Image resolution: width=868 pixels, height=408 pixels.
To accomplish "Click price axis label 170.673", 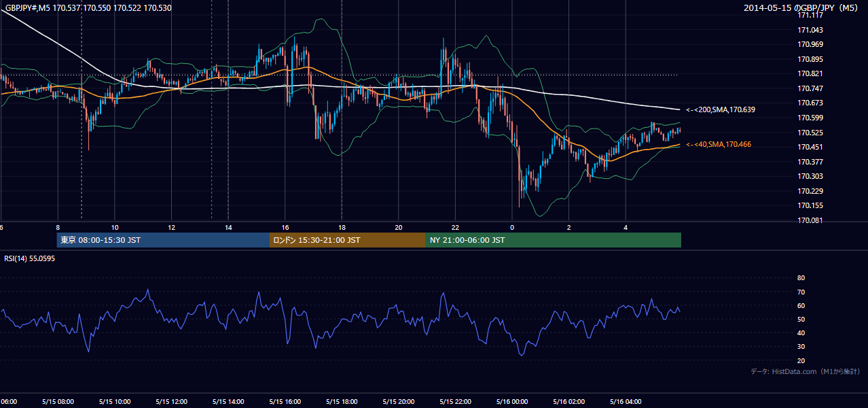I will coord(810,103).
